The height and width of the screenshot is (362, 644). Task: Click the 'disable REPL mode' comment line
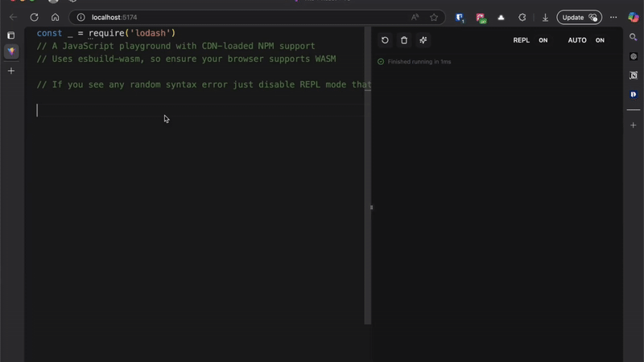coord(204,84)
